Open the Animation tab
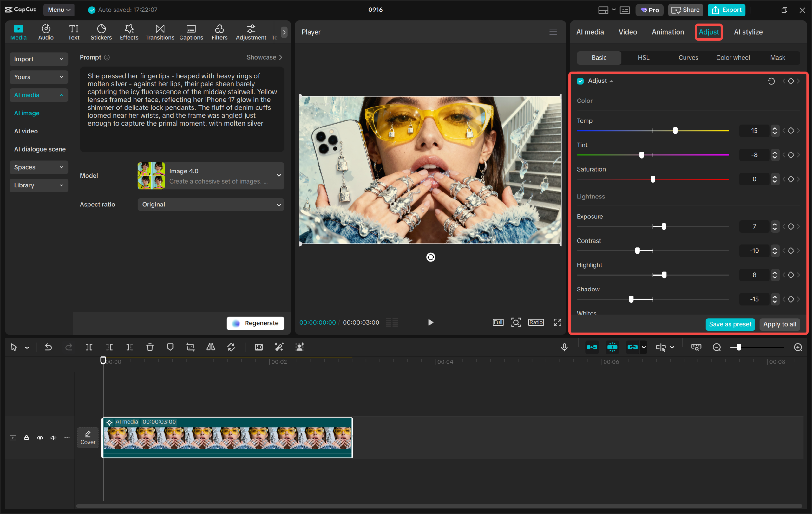This screenshot has width=812, height=514. point(668,32)
